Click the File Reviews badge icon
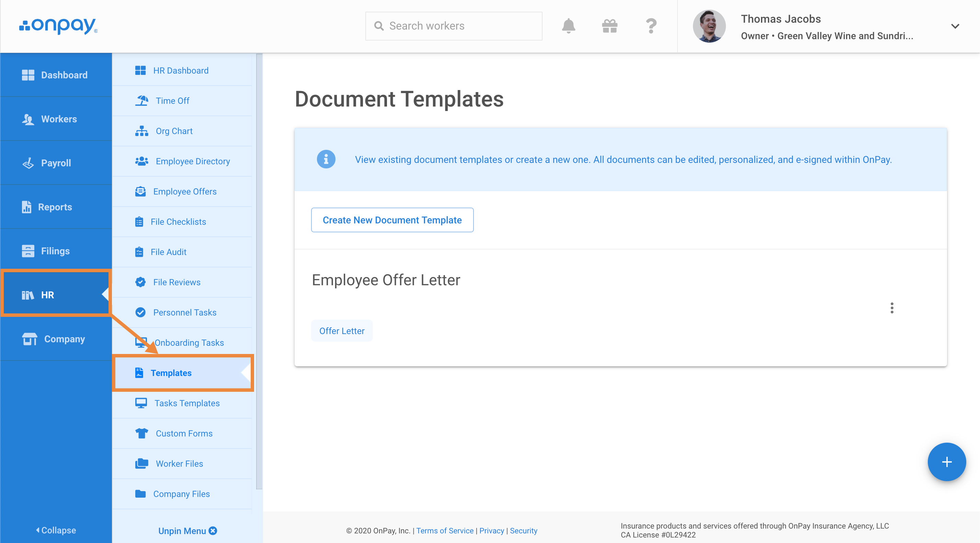 tap(140, 282)
